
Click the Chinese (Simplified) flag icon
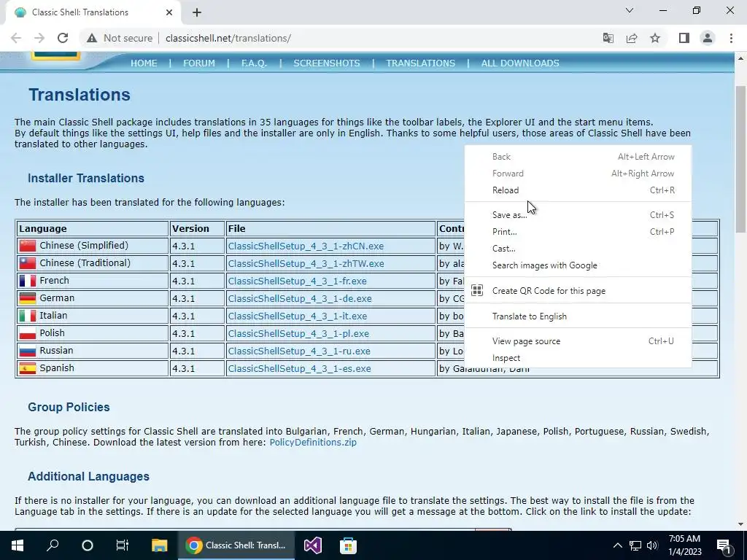point(28,246)
